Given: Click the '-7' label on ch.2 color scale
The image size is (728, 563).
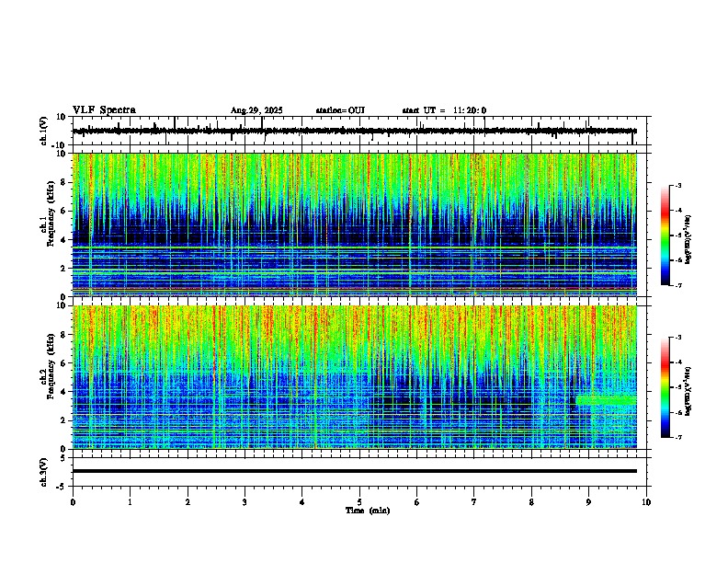Looking at the screenshot, I should (x=678, y=438).
